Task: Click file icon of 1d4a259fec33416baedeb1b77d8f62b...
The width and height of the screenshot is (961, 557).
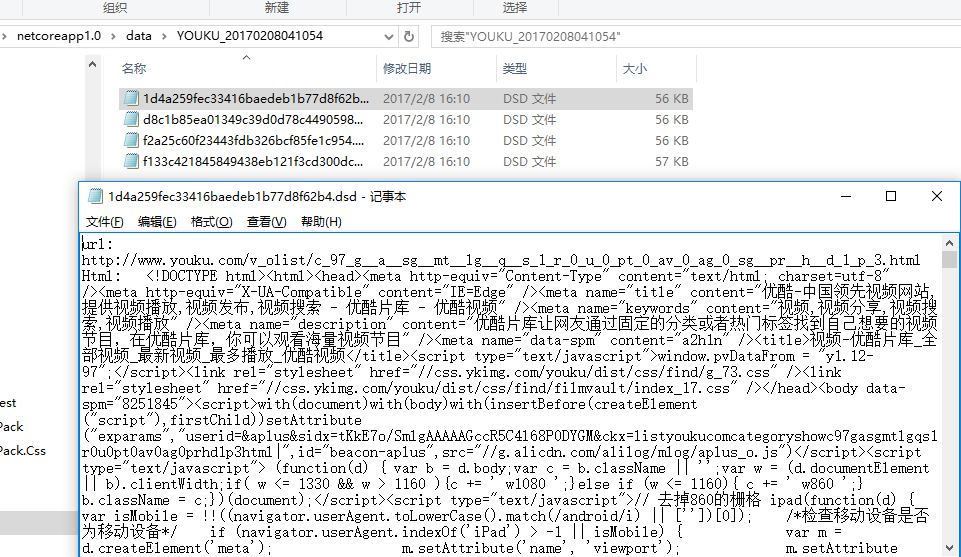Action: point(131,98)
